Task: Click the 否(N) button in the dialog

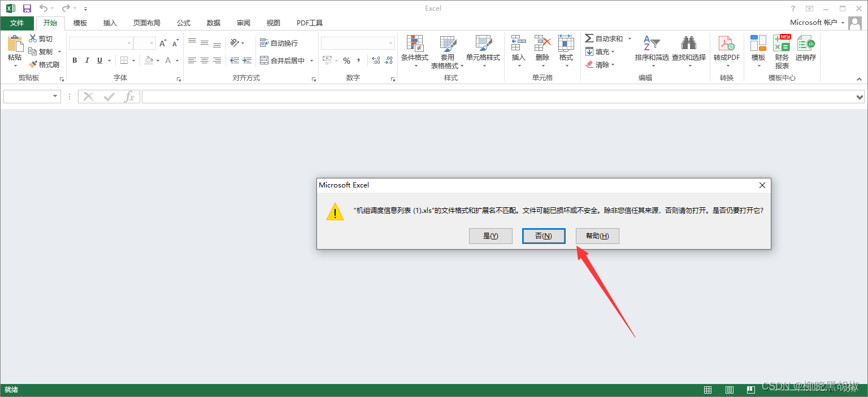Action: (544, 236)
